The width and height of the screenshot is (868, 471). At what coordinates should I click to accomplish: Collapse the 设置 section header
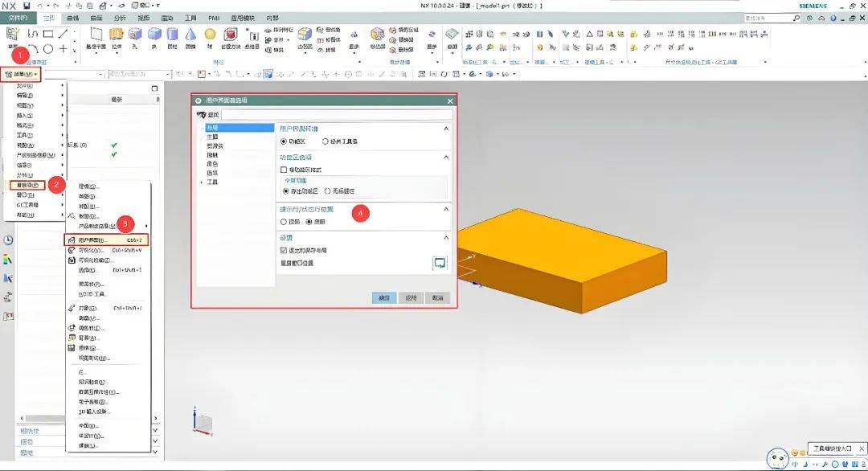click(x=445, y=237)
